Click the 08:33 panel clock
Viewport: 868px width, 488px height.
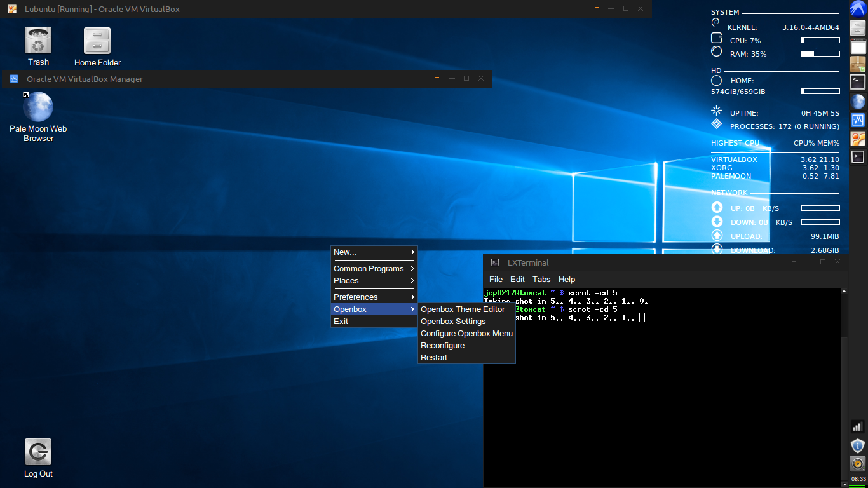[x=858, y=479]
